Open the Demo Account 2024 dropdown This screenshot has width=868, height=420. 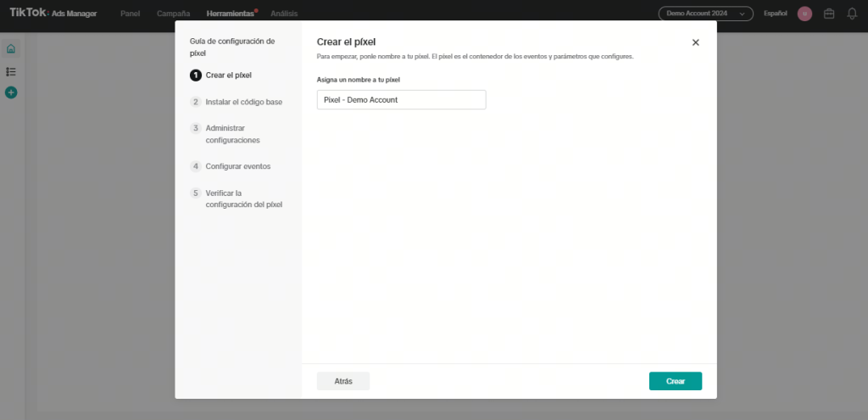705,14
